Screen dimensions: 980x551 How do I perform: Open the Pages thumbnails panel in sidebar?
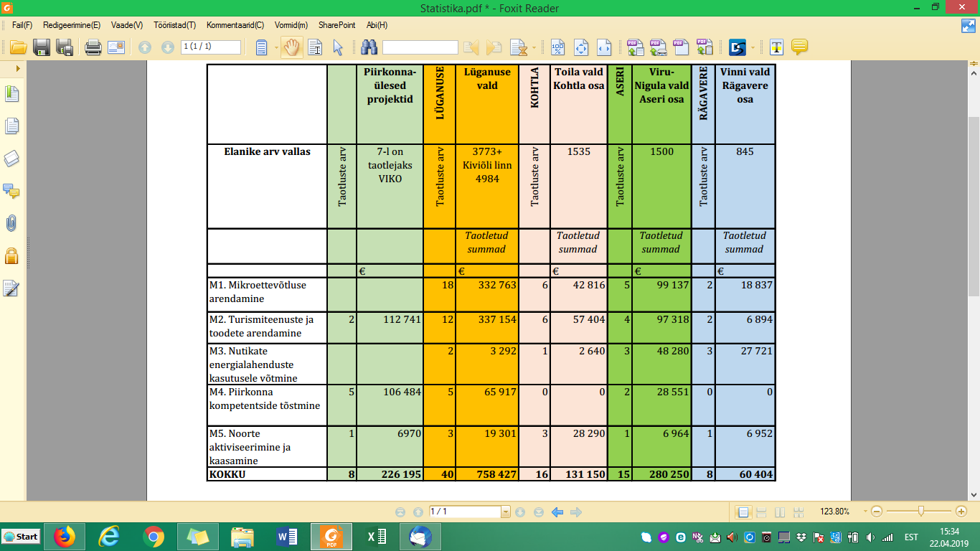pyautogui.click(x=12, y=126)
